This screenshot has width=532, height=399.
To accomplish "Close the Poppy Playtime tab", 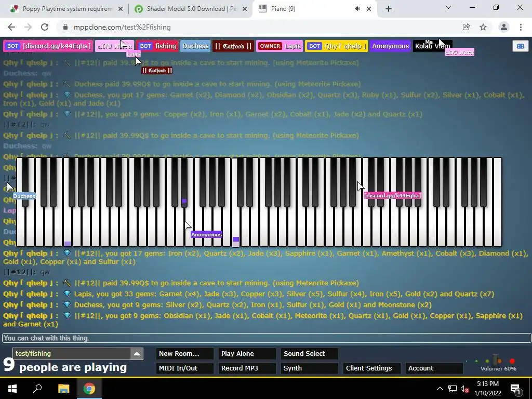I will click(x=121, y=9).
